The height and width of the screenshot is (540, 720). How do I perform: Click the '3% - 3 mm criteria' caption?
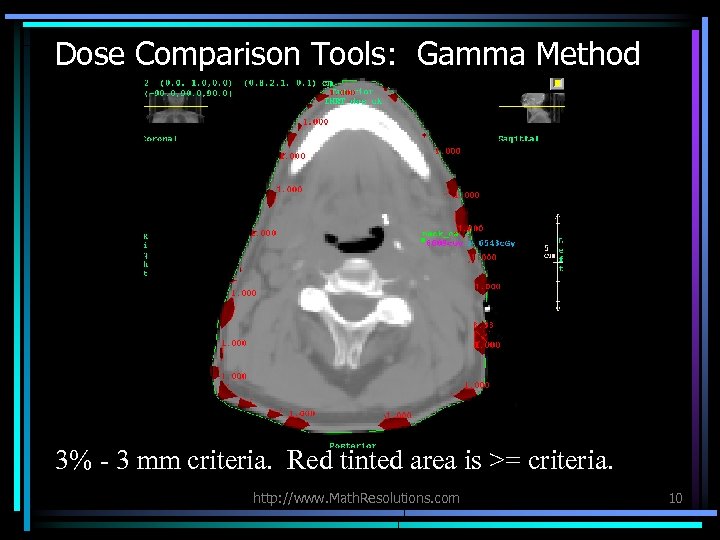163,460
